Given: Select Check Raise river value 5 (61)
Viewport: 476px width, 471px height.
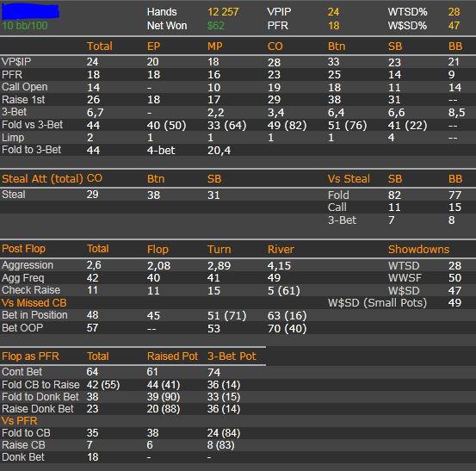Looking at the screenshot, I should point(284,291).
